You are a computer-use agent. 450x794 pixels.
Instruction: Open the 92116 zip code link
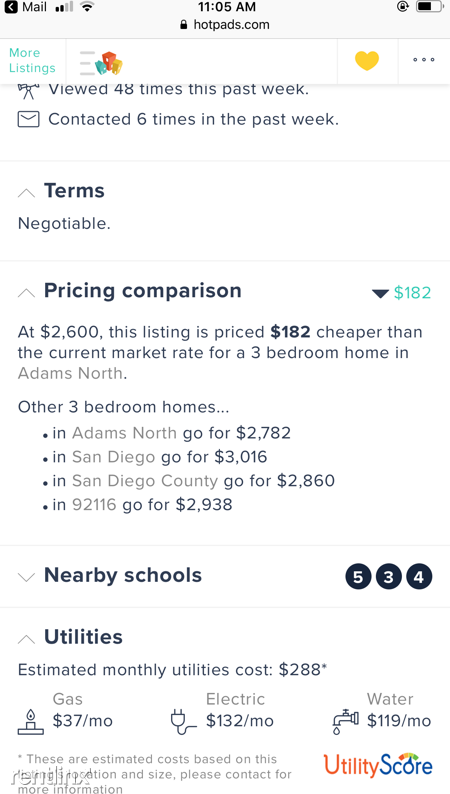(x=94, y=504)
